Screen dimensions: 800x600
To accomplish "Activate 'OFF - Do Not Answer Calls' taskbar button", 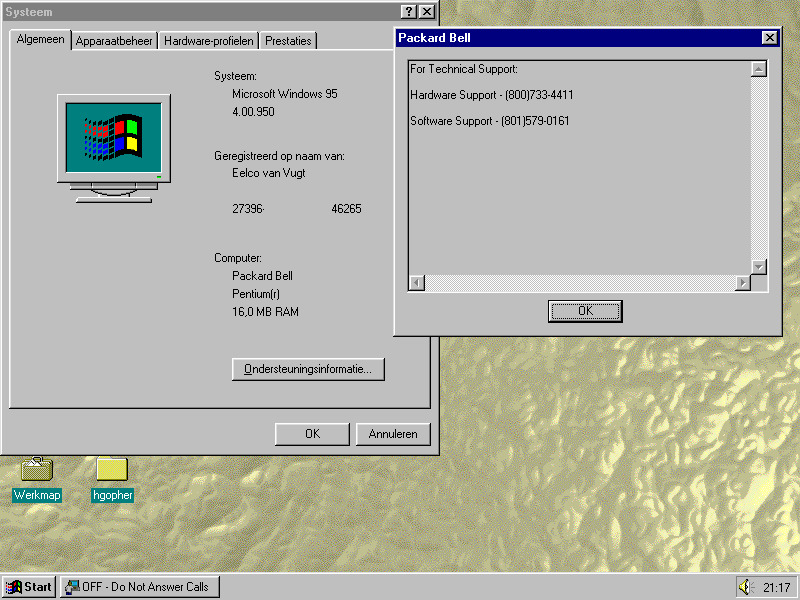I will tap(139, 587).
